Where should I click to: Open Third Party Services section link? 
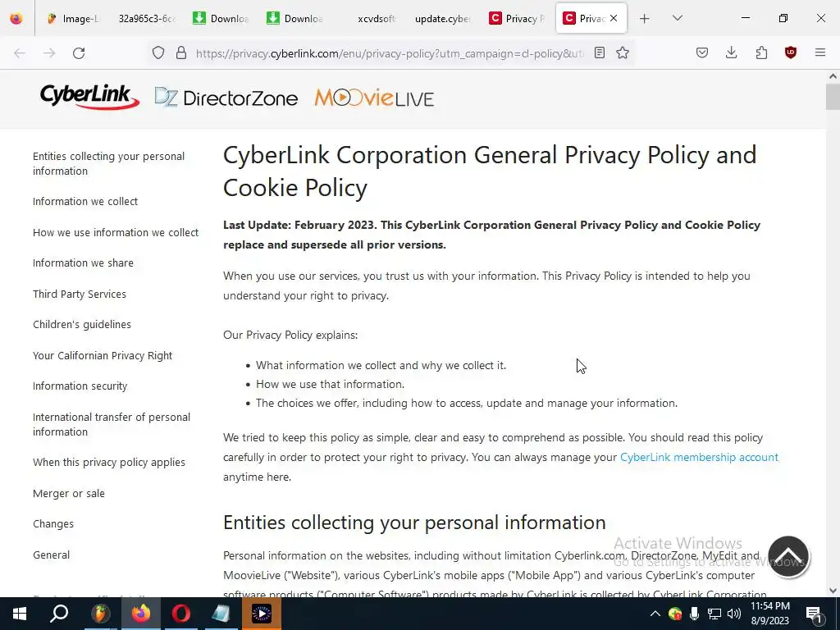tap(80, 294)
